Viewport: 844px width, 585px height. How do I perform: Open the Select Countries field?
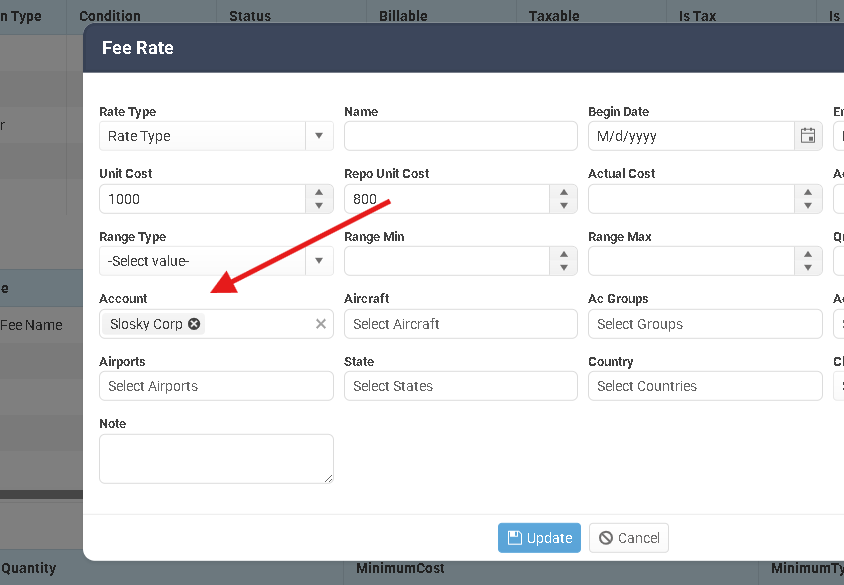coord(704,386)
